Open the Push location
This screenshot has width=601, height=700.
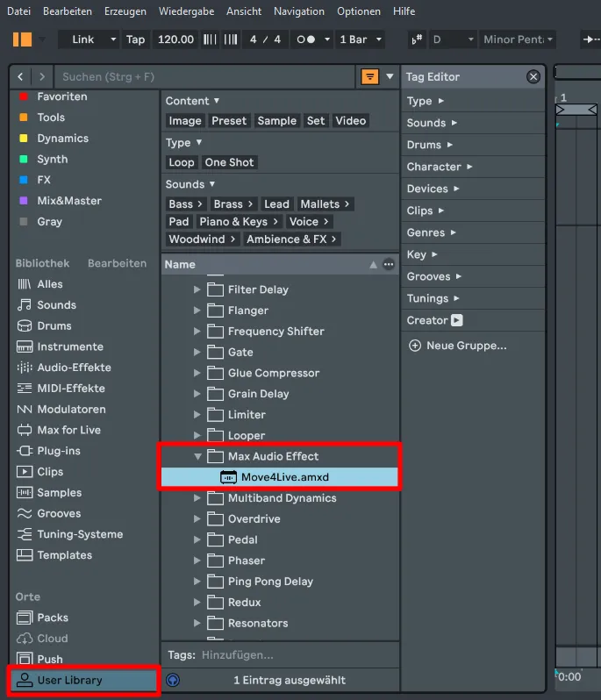point(49,659)
